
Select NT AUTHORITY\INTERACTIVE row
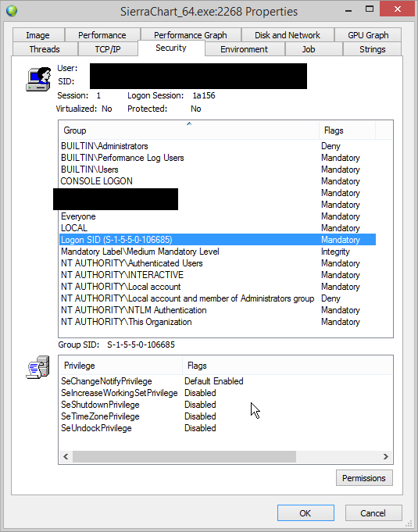217,275
